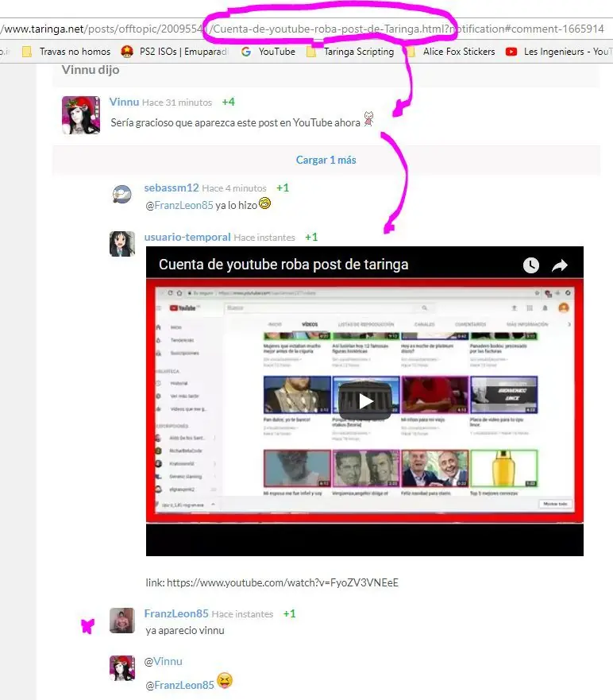Click usuario-temporal's avatar
This screenshot has height=700, width=613.
click(x=122, y=244)
